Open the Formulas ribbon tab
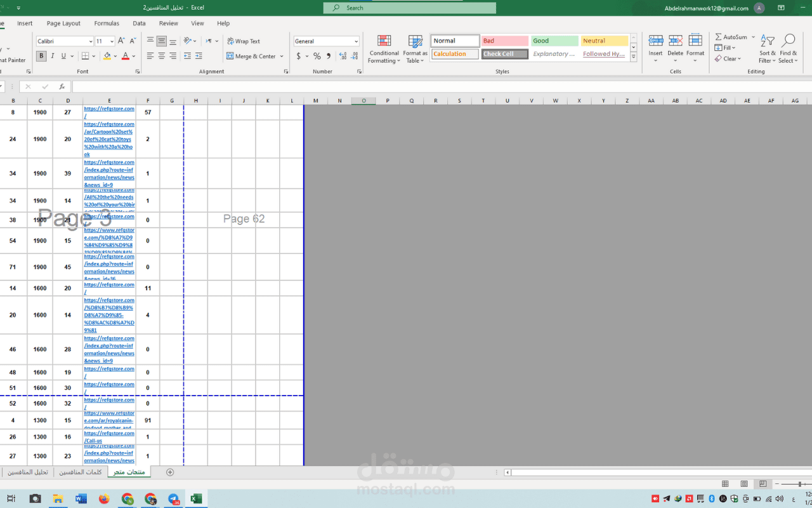This screenshot has width=812, height=508. (107, 23)
